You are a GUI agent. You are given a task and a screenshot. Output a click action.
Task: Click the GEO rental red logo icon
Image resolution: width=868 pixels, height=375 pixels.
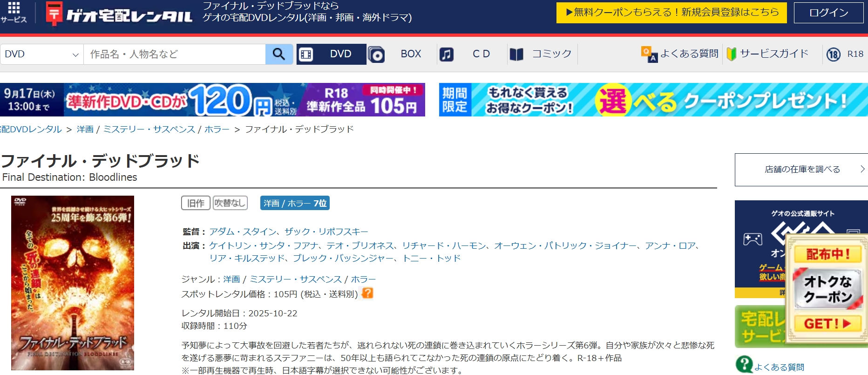pyautogui.click(x=54, y=14)
